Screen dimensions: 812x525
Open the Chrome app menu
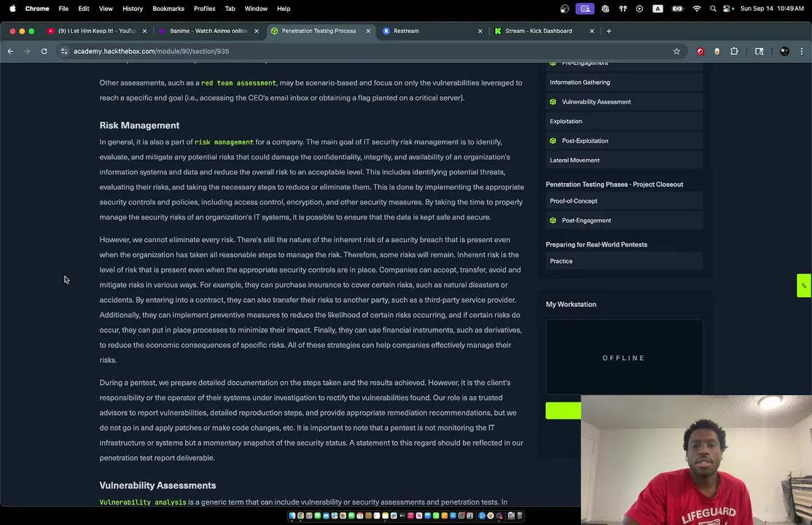[x=36, y=8]
